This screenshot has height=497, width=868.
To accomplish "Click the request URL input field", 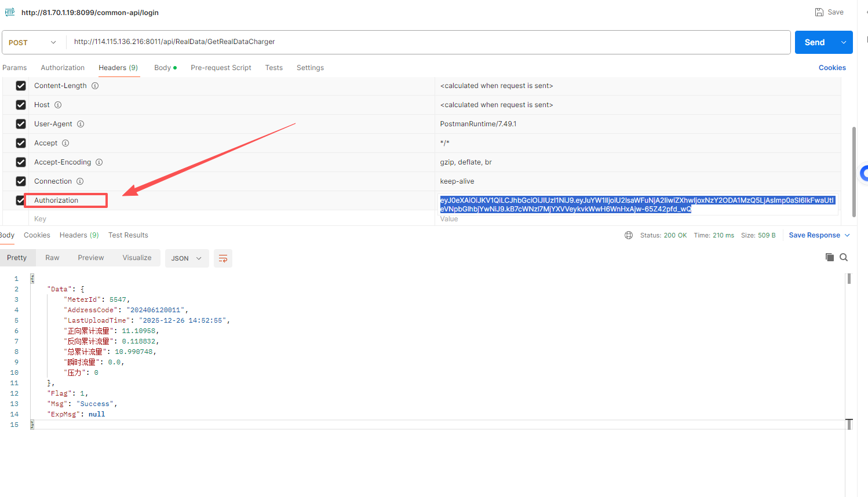I will tap(428, 42).
